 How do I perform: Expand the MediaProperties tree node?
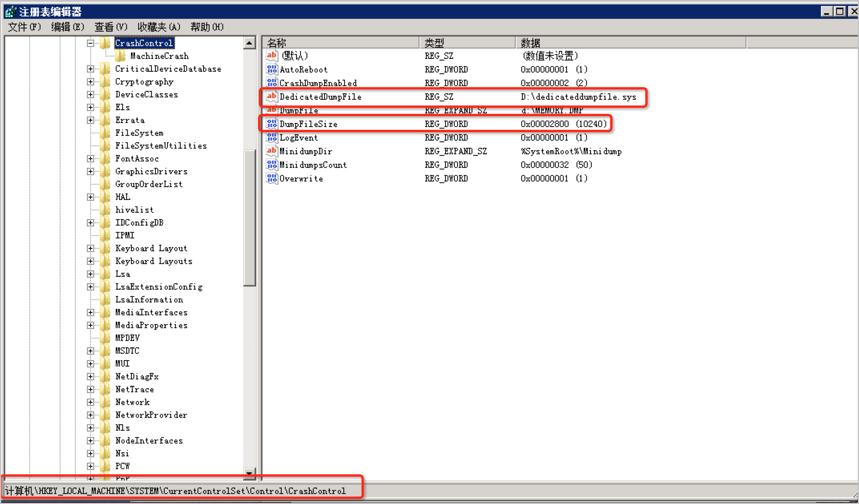tap(91, 325)
